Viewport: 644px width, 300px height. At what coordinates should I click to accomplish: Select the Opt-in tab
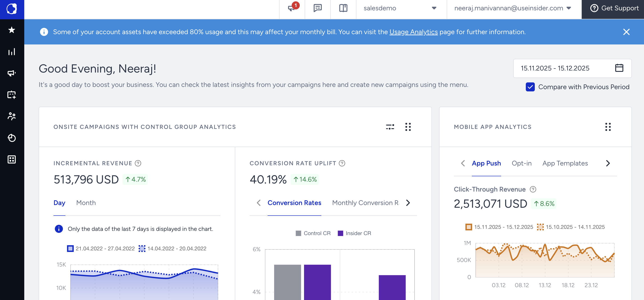point(522,163)
